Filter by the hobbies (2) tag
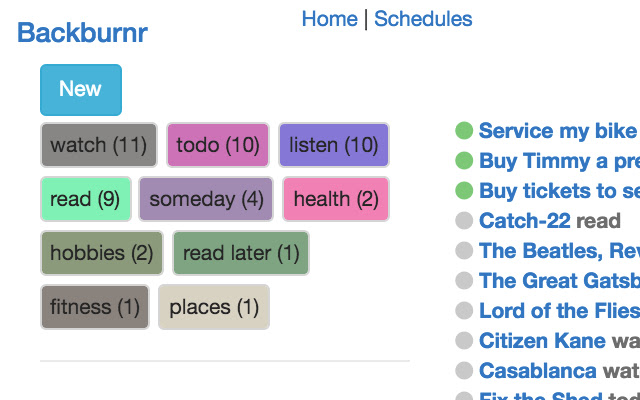 click(x=102, y=253)
